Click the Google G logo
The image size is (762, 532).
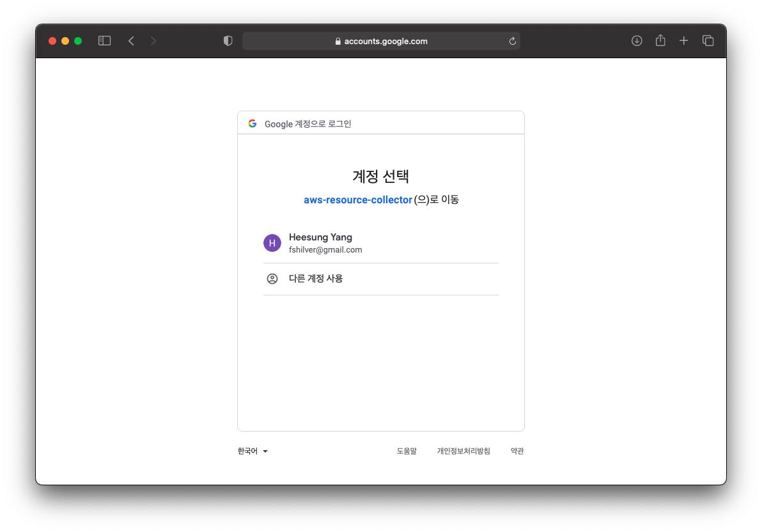(x=253, y=123)
